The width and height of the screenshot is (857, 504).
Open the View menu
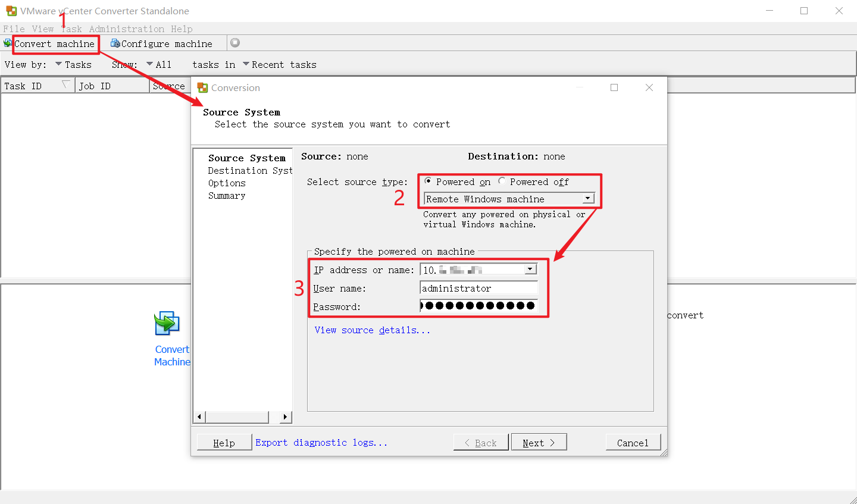pyautogui.click(x=43, y=29)
